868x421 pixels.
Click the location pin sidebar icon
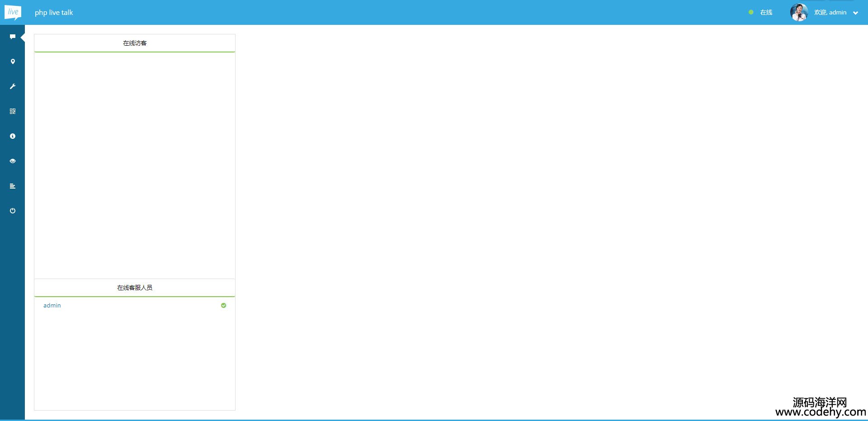point(13,61)
